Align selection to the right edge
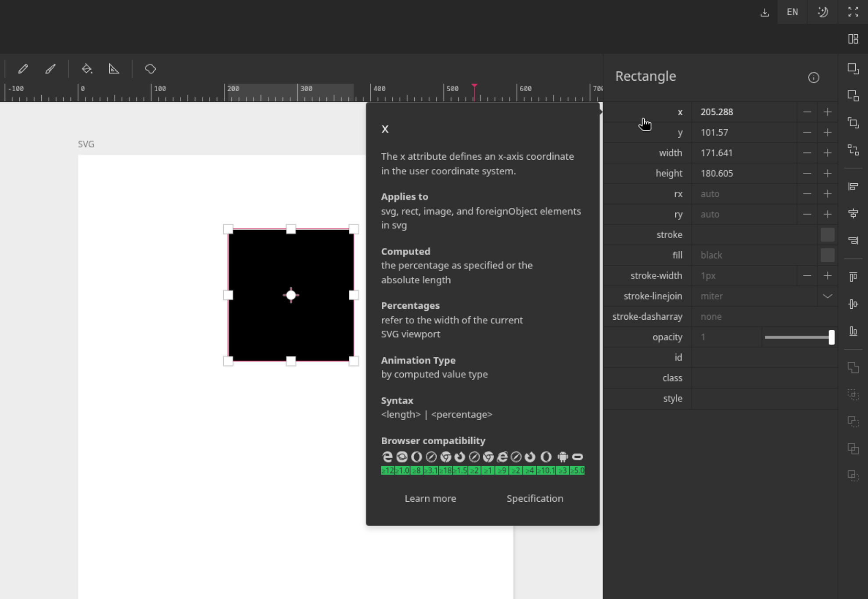The height and width of the screenshot is (599, 868). coord(853,241)
